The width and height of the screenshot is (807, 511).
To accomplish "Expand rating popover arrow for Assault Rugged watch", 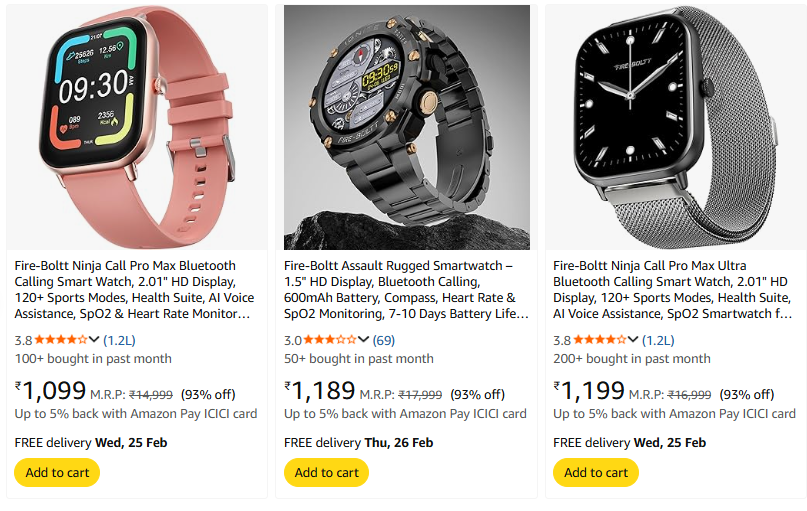I will click(364, 339).
